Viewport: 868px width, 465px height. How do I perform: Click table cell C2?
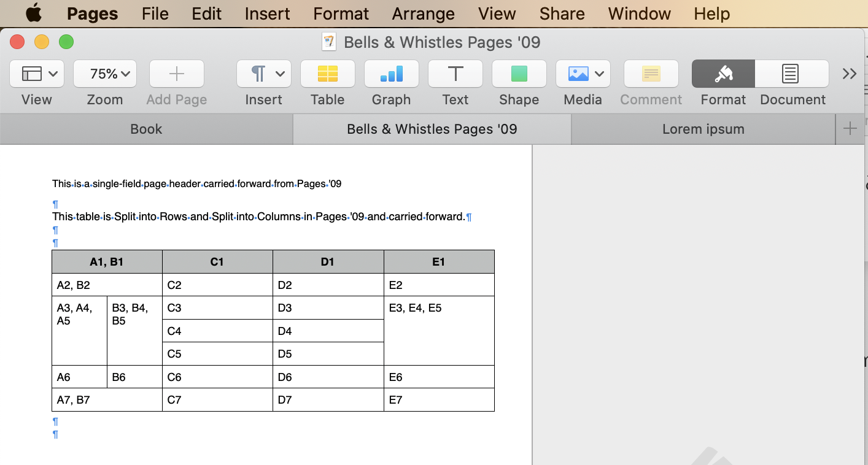(x=217, y=285)
